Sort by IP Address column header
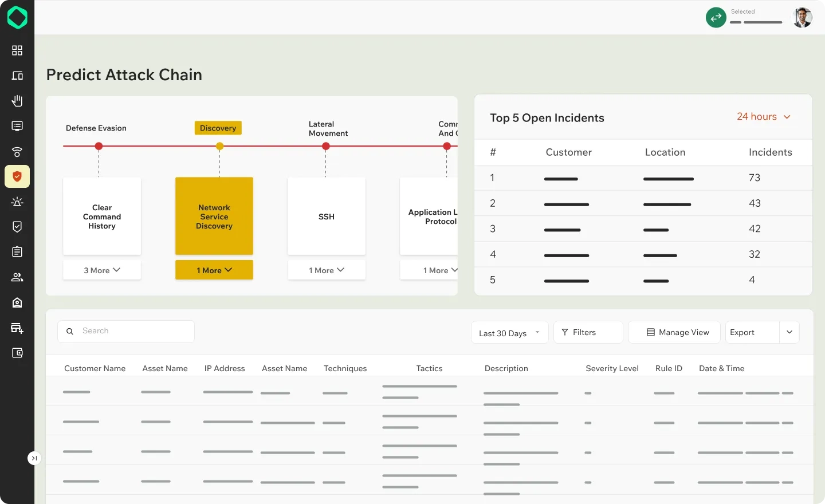The height and width of the screenshot is (504, 825). pos(225,369)
